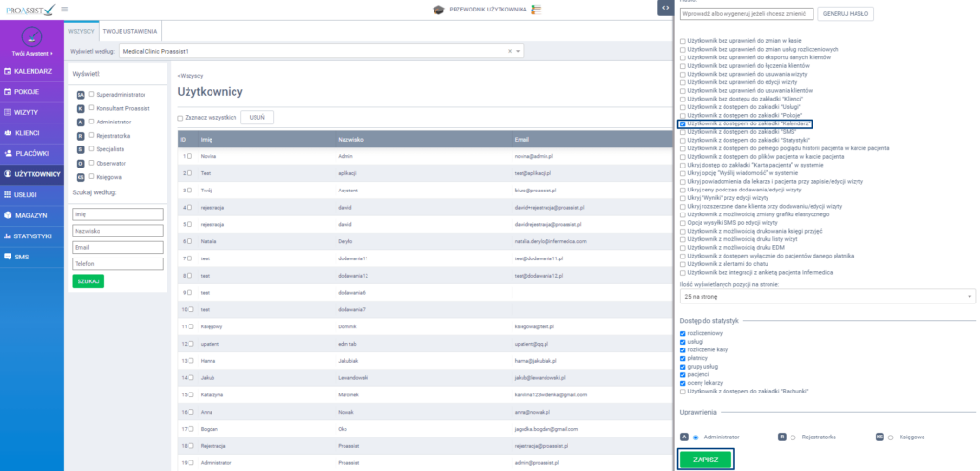Tick the Superadministrator filter checkbox
This screenshot has width=980, height=471.
click(91, 95)
